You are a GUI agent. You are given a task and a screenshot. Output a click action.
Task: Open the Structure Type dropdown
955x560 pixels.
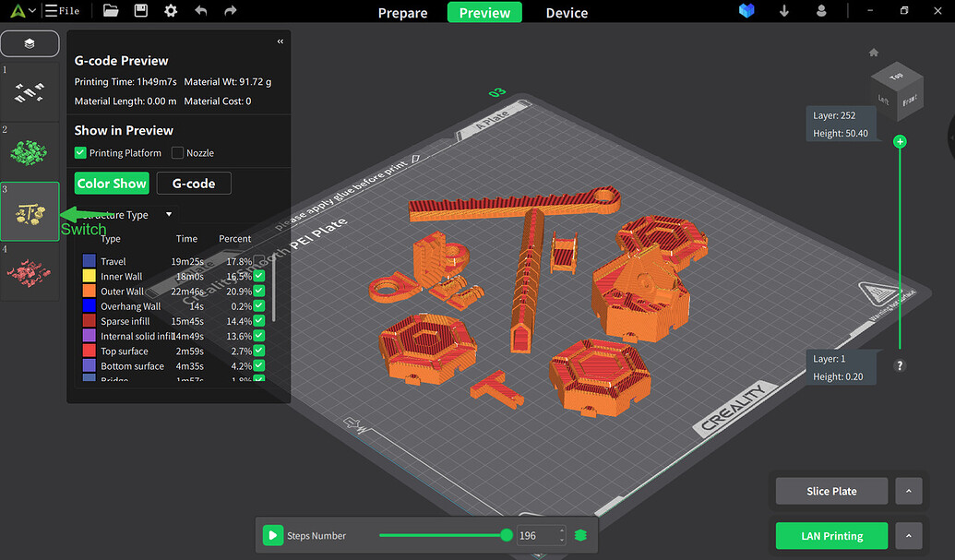(168, 214)
